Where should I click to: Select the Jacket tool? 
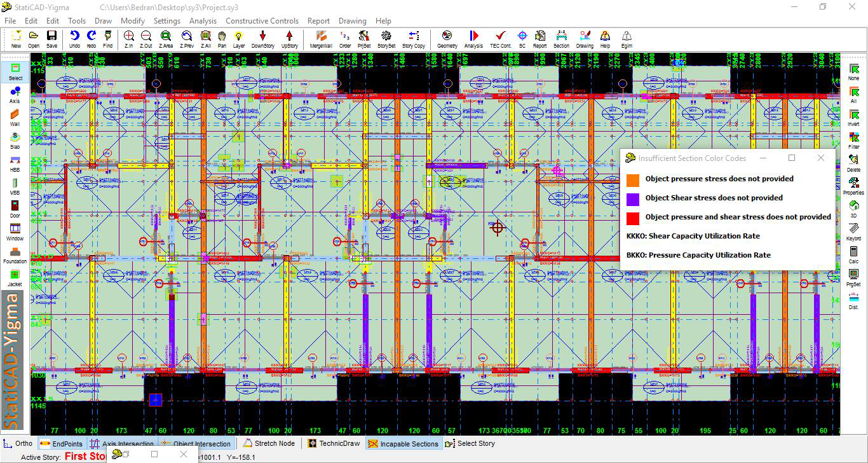(x=15, y=277)
